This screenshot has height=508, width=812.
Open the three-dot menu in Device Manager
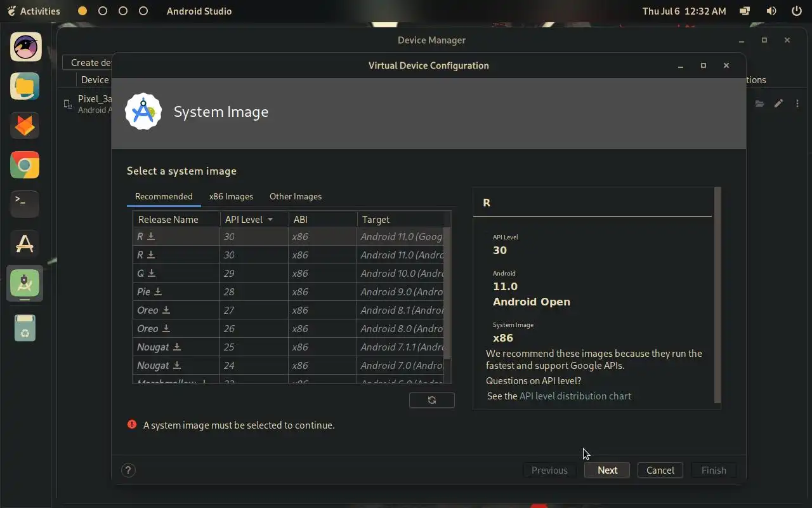(x=797, y=104)
